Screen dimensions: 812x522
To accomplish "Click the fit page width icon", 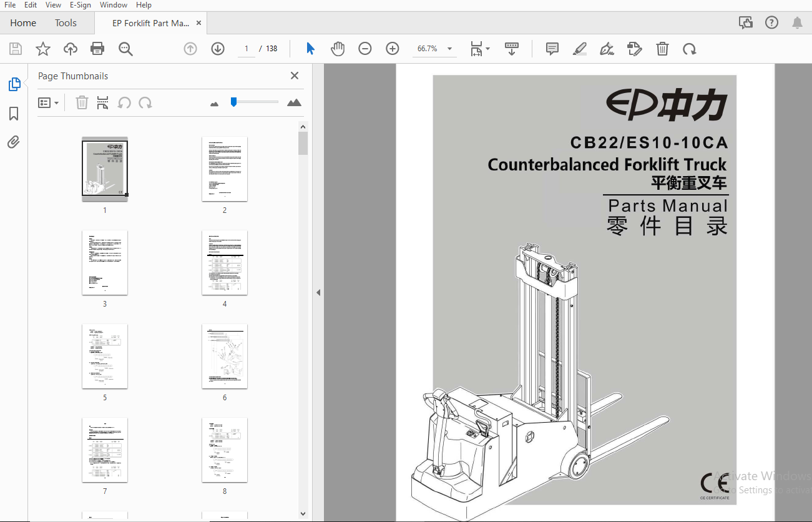I will 477,49.
